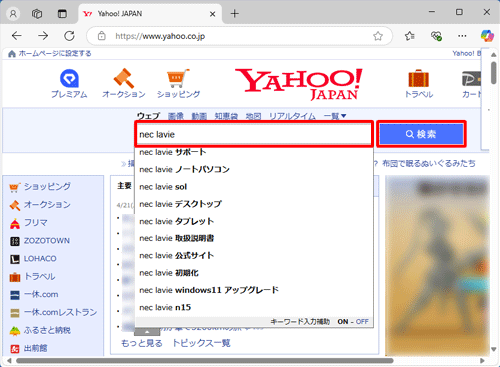
Task: Choose suggestion nec lavie sol
Action: pos(254,187)
